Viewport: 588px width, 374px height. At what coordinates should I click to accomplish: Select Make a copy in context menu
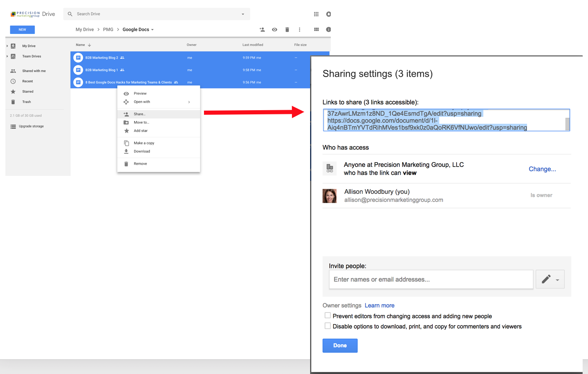click(144, 143)
